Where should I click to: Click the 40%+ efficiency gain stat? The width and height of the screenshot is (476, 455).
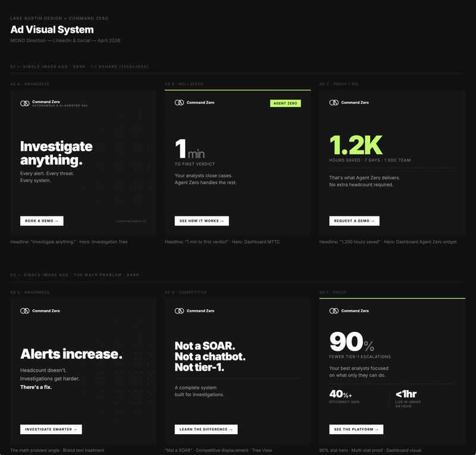(x=345, y=397)
